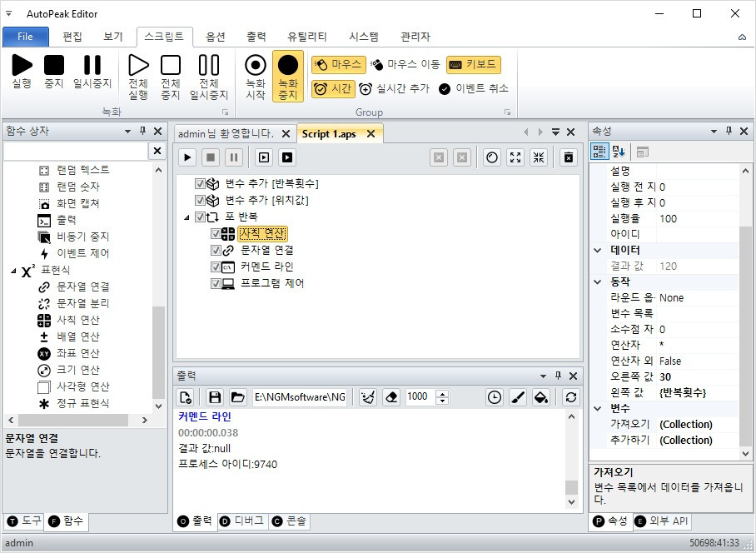Select 문자열 분리 in function box
Screen dimensions: 756x553
[x=83, y=303]
